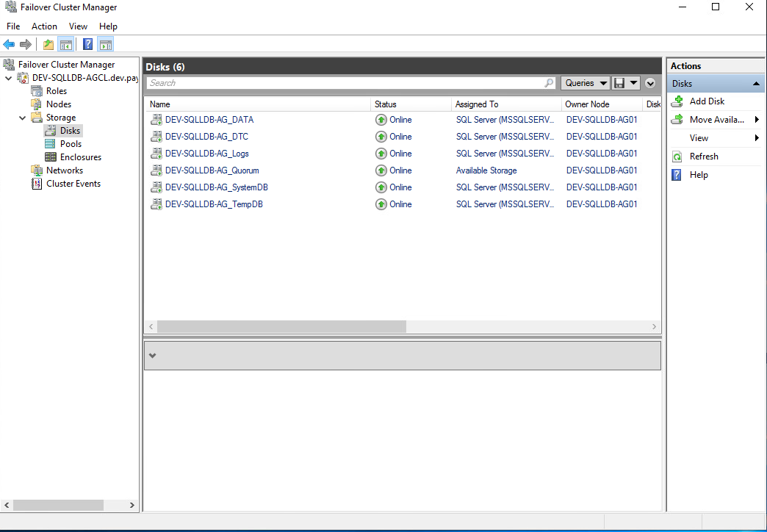Click the blue Help toolbar icon
Image resolution: width=767 pixels, height=532 pixels.
tap(87, 45)
